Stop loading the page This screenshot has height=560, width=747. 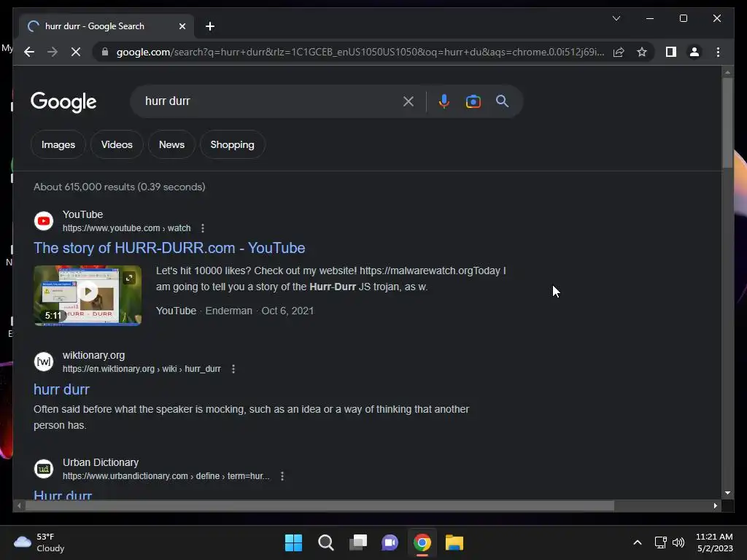[x=76, y=52]
